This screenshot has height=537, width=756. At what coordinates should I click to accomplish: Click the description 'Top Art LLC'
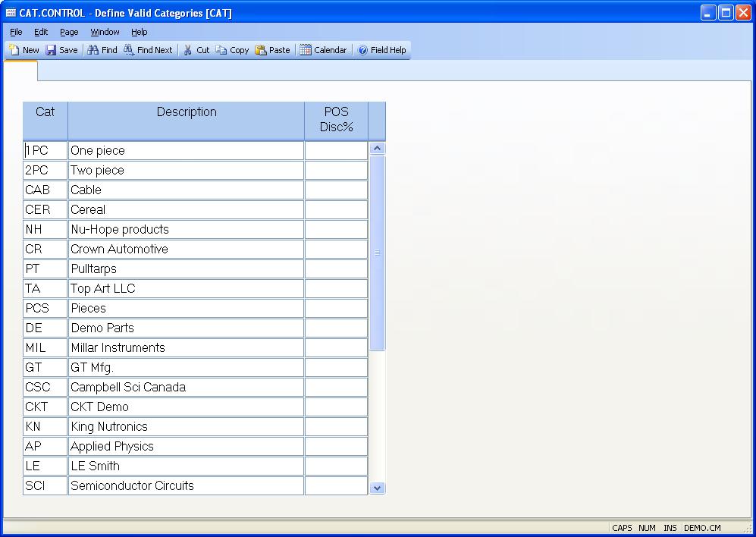(x=186, y=289)
